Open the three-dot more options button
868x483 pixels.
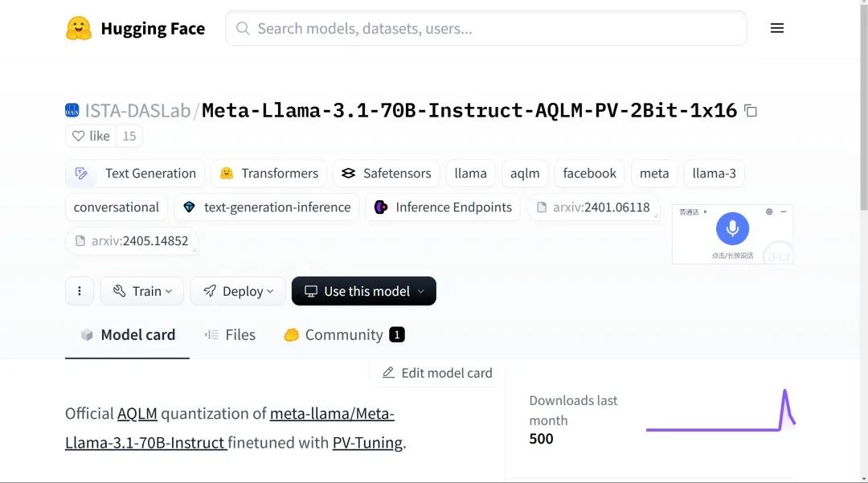pyautogui.click(x=79, y=291)
